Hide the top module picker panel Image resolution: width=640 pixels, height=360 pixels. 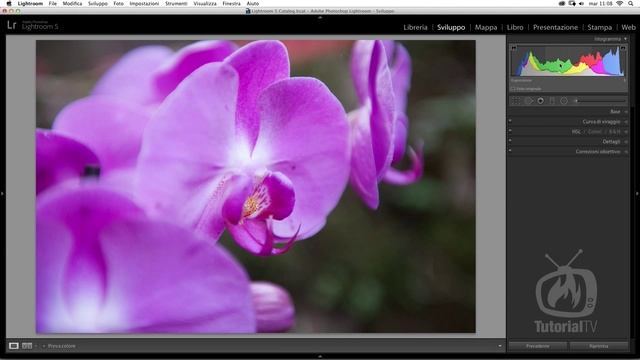tap(320, 18)
